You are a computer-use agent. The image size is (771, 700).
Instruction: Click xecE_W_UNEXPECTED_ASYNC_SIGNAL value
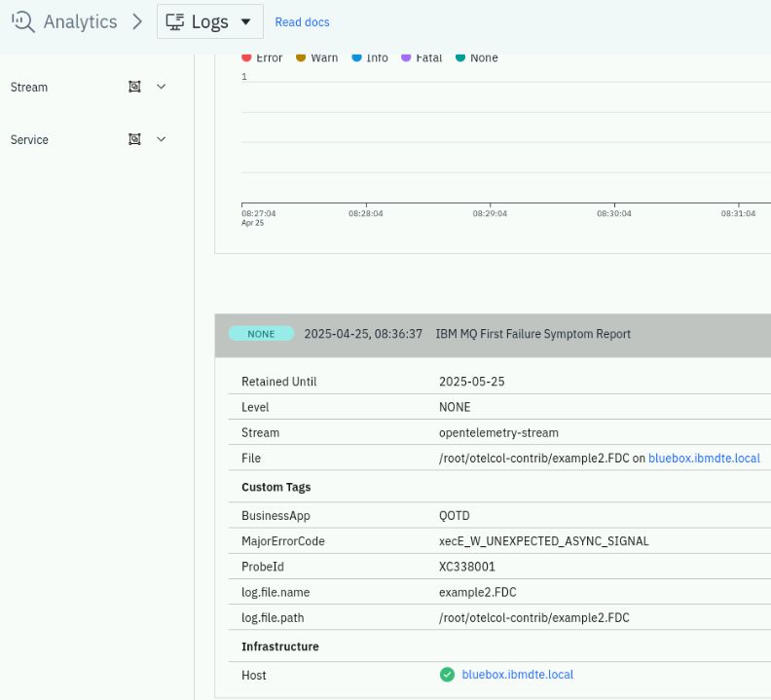pos(544,541)
